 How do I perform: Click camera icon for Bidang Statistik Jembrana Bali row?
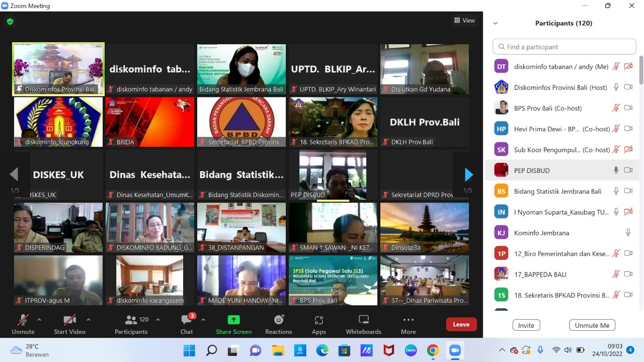tap(628, 191)
